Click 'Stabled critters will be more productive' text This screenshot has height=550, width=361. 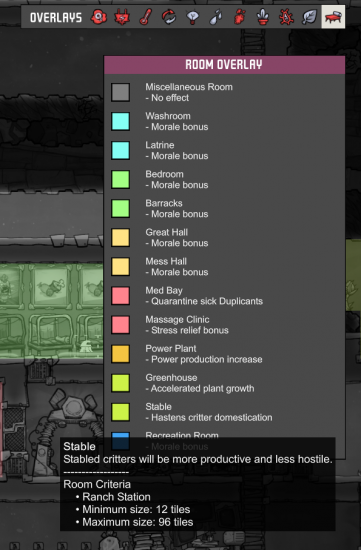198,459
